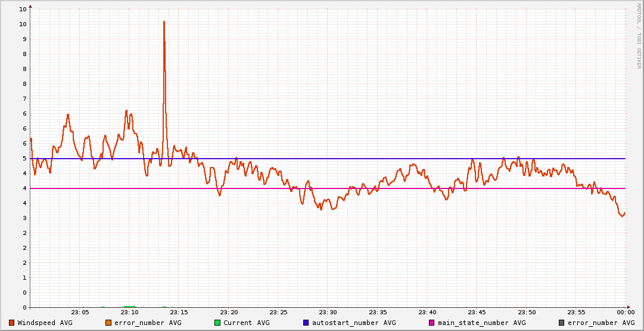Click the 23:15 time axis label

pyautogui.click(x=179, y=312)
